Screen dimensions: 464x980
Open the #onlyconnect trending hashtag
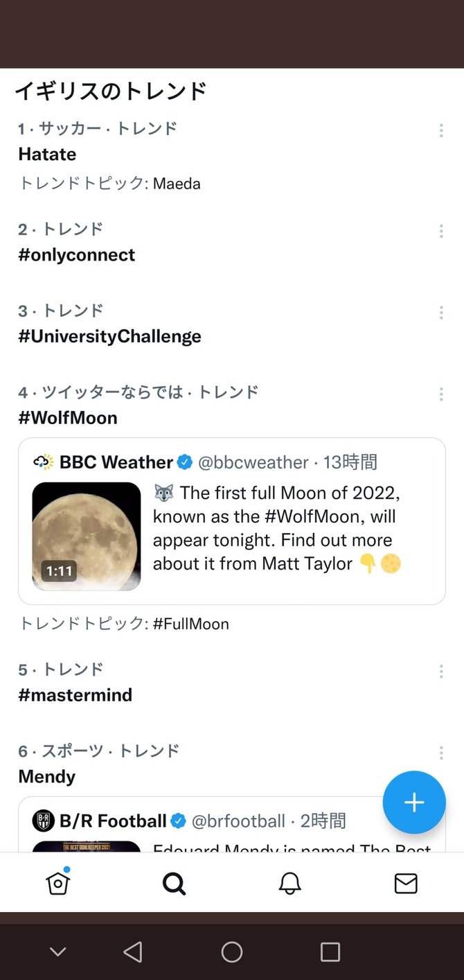[x=77, y=255]
